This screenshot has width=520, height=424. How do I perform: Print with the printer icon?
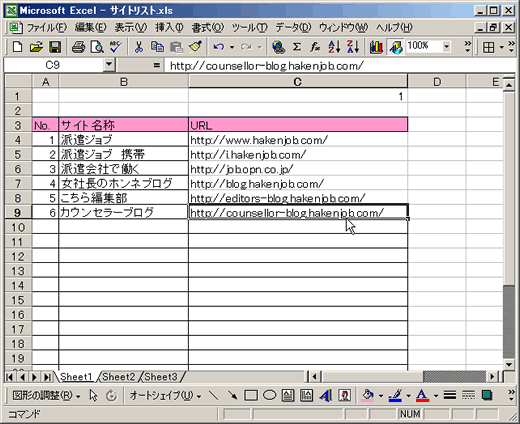(79, 47)
